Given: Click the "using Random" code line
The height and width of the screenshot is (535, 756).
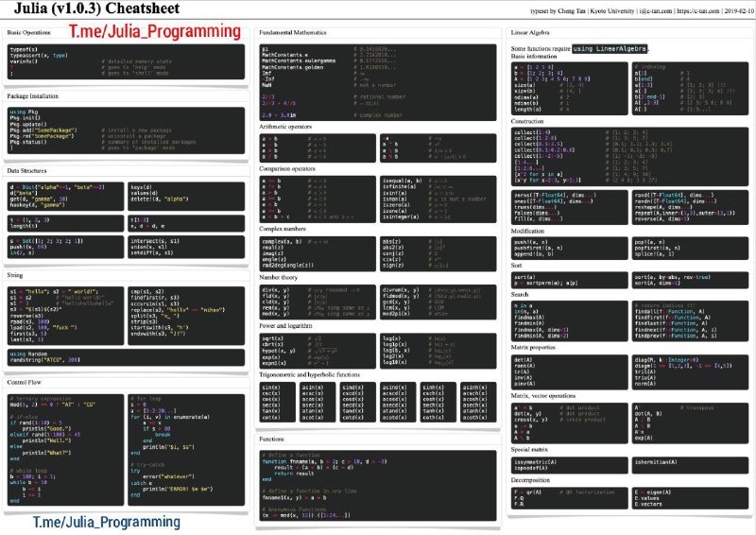Looking at the screenshot, I should coord(28,354).
